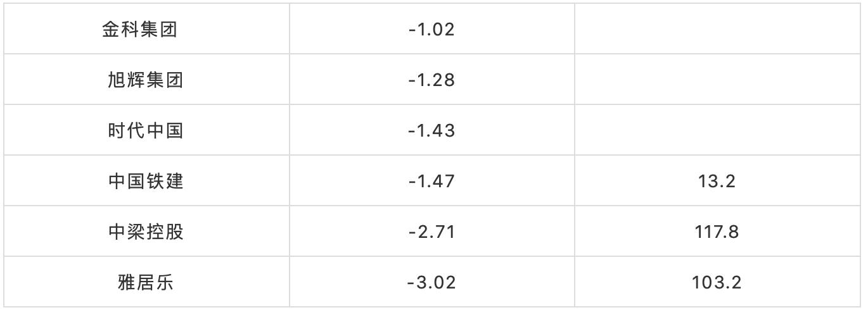Click the -1.47 value cell
Image resolution: width=868 pixels, height=310 pixels.
(x=431, y=181)
